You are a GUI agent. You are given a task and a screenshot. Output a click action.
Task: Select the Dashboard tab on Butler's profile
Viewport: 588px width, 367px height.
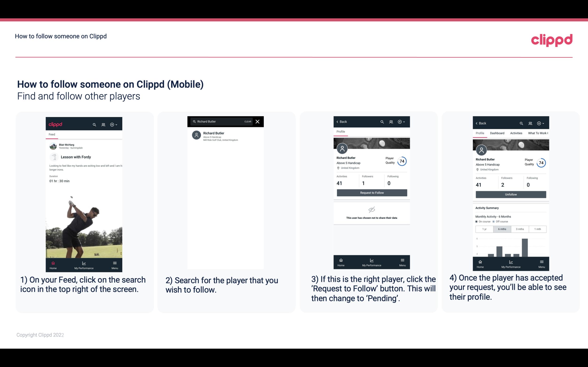[497, 133]
